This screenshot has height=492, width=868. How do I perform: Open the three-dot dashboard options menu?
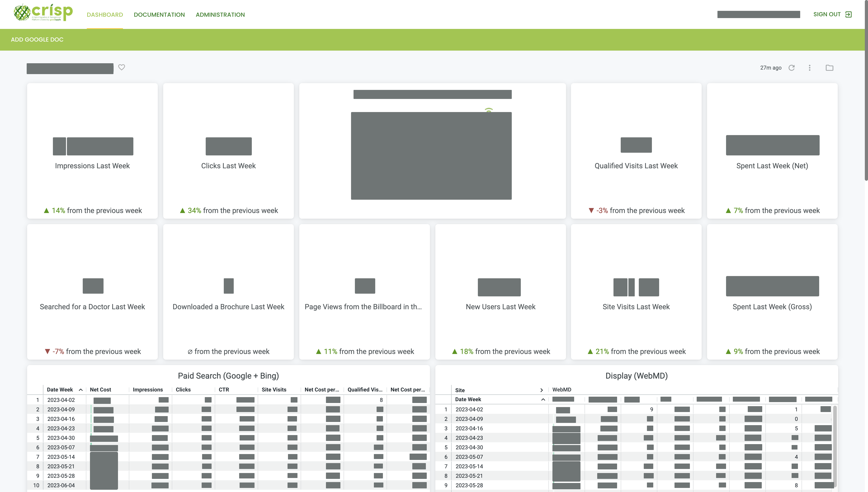(809, 68)
